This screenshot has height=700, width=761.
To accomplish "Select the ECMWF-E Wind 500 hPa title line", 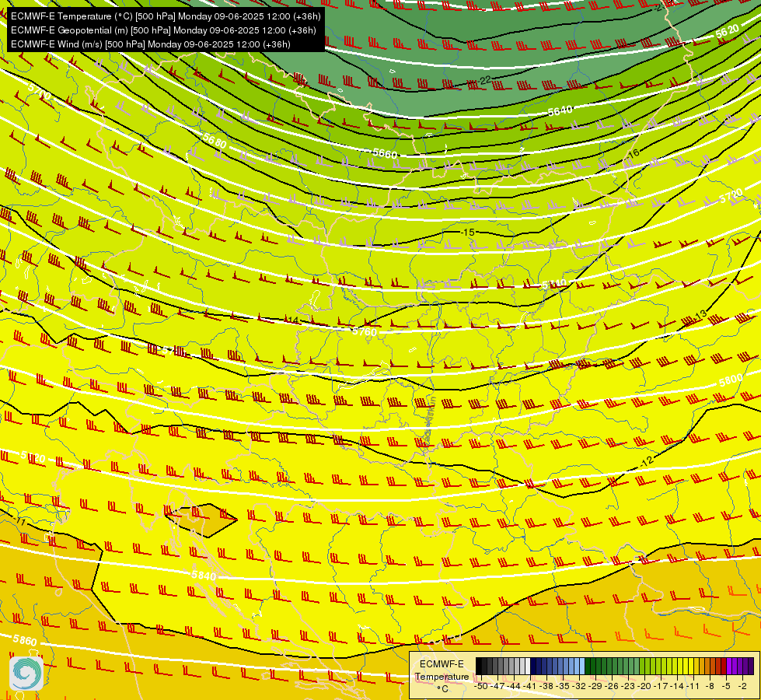I will 151,44.
